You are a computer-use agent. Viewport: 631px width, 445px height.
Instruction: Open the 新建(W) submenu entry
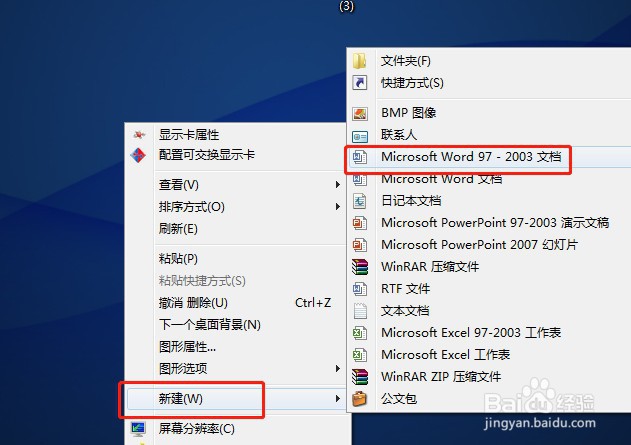pyautogui.click(x=181, y=399)
